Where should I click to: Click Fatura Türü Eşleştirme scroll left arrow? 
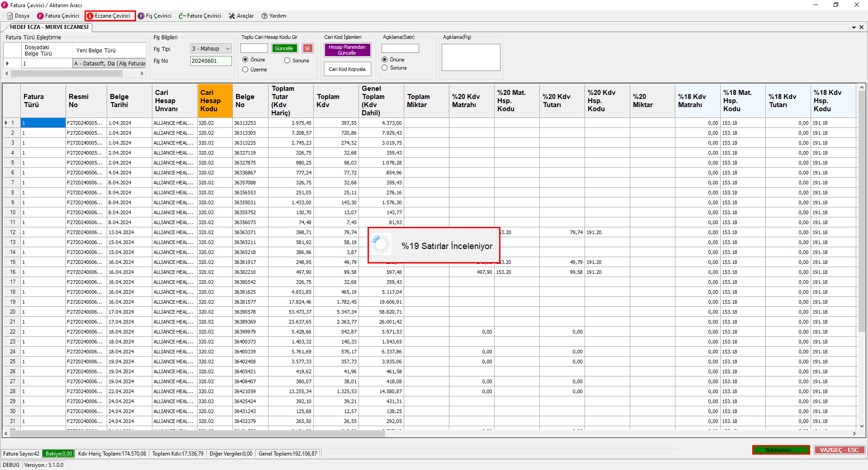[x=7, y=73]
